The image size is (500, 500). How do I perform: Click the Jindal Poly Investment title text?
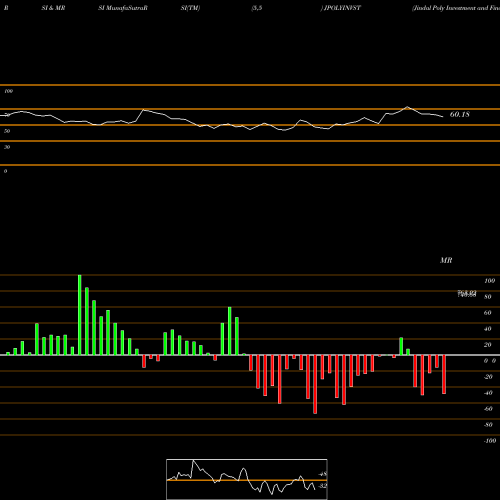click(x=456, y=8)
